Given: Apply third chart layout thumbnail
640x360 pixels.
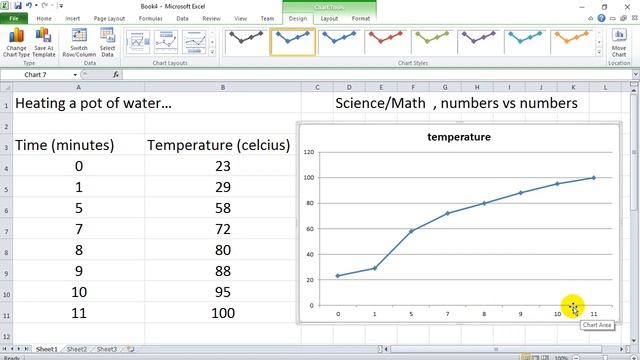Looking at the screenshot, I should (x=194, y=41).
